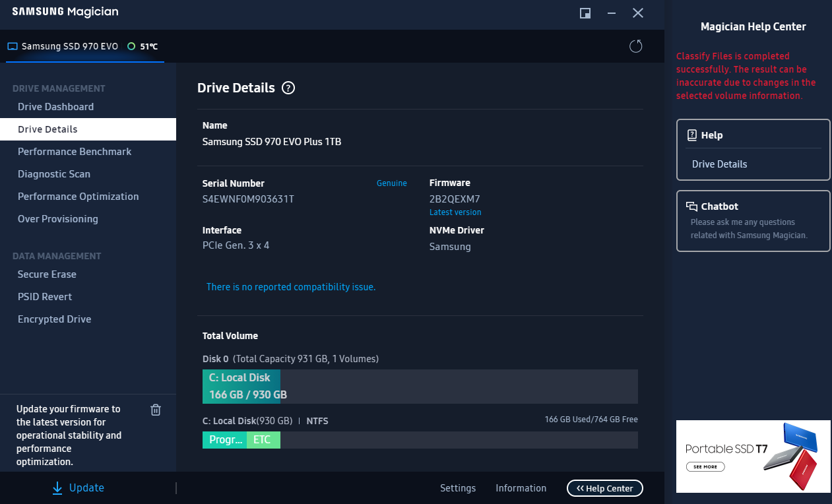Screen dimensions: 832x504
Task: Open Performance Optimization page
Action: tap(79, 197)
